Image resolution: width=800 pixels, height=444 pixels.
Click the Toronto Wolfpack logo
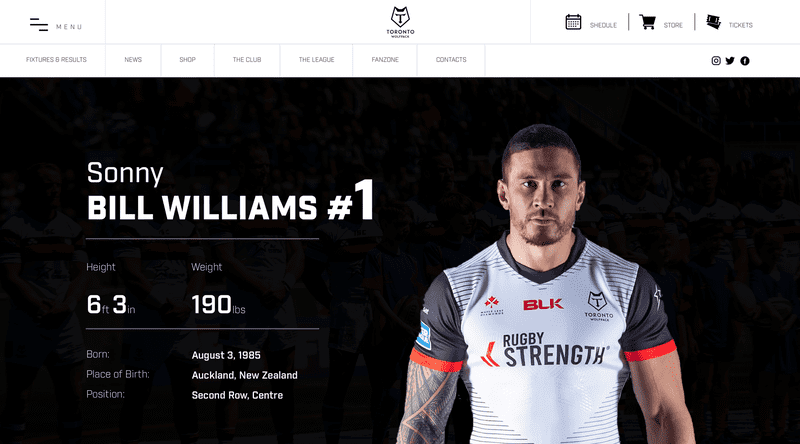point(400,22)
